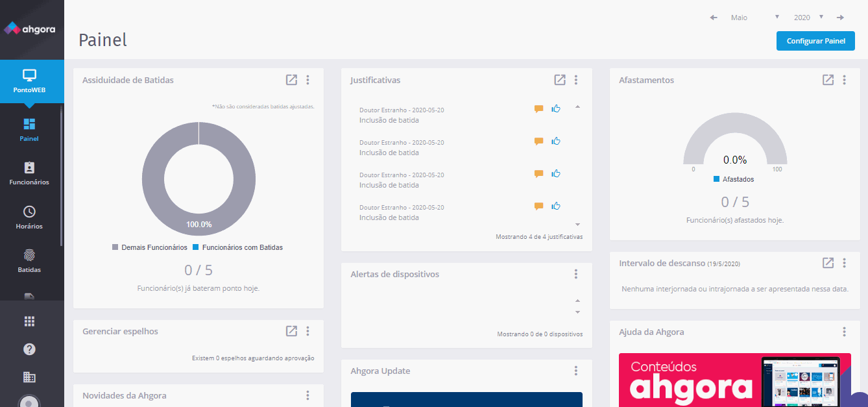
Task: Open Gerenciar espelhos in new window
Action: (x=291, y=331)
